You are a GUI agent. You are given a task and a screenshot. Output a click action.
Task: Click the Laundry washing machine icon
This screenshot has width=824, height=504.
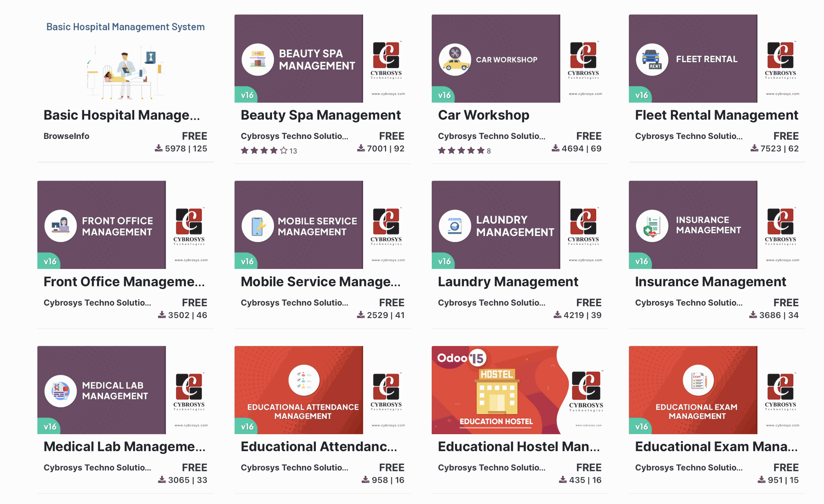pos(455,226)
